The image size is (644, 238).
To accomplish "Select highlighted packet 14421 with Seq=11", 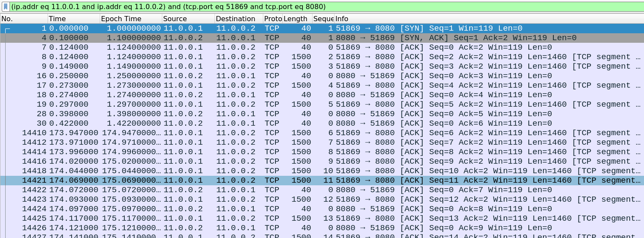I will [322, 180].
